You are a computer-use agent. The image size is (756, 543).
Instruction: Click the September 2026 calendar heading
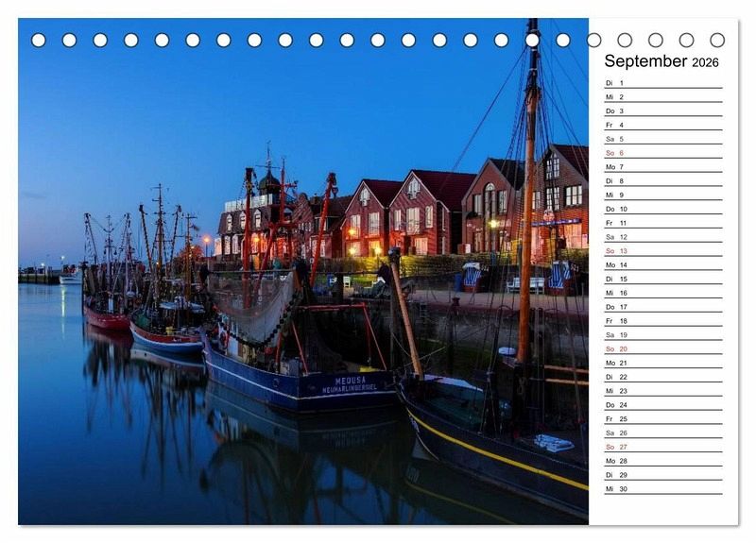(x=661, y=61)
